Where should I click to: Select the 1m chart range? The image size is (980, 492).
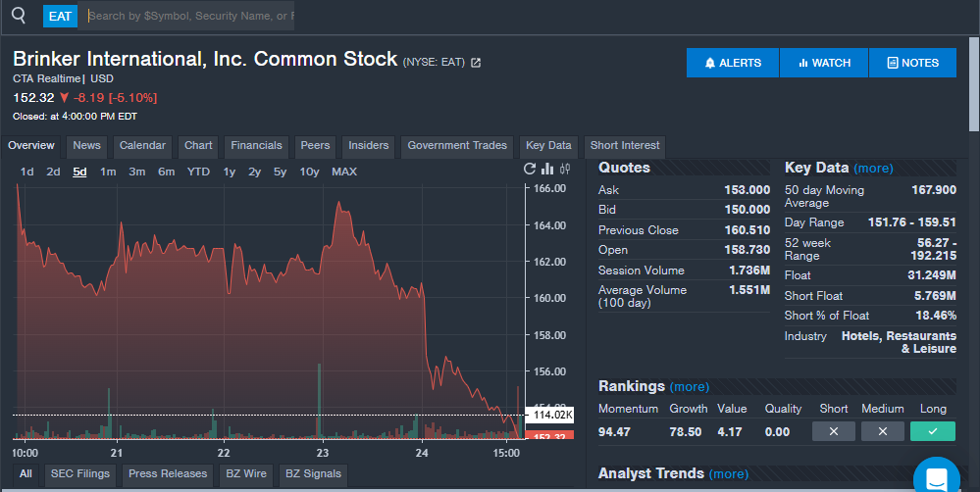(x=108, y=172)
